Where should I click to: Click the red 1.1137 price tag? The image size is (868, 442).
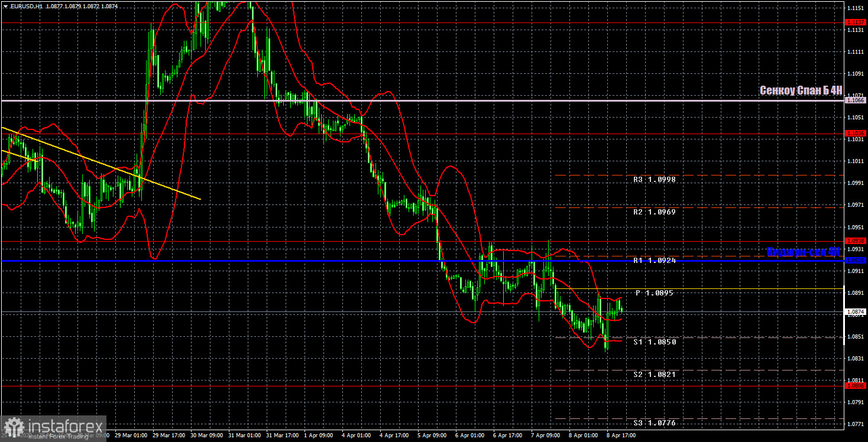[x=856, y=22]
